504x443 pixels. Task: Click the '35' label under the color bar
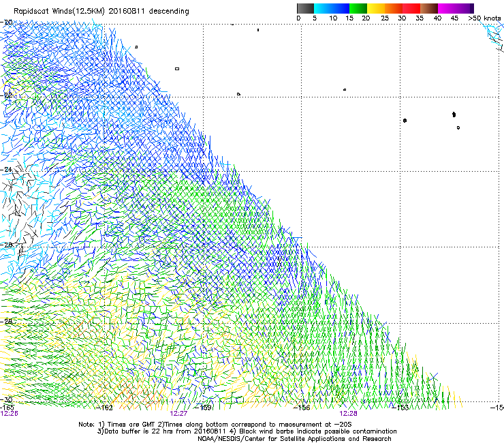click(420, 18)
